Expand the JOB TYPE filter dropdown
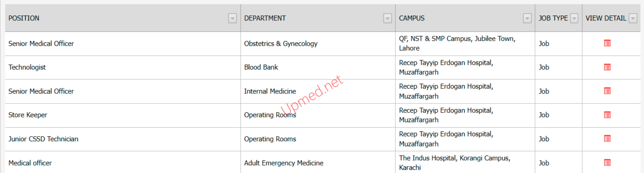 (x=574, y=18)
